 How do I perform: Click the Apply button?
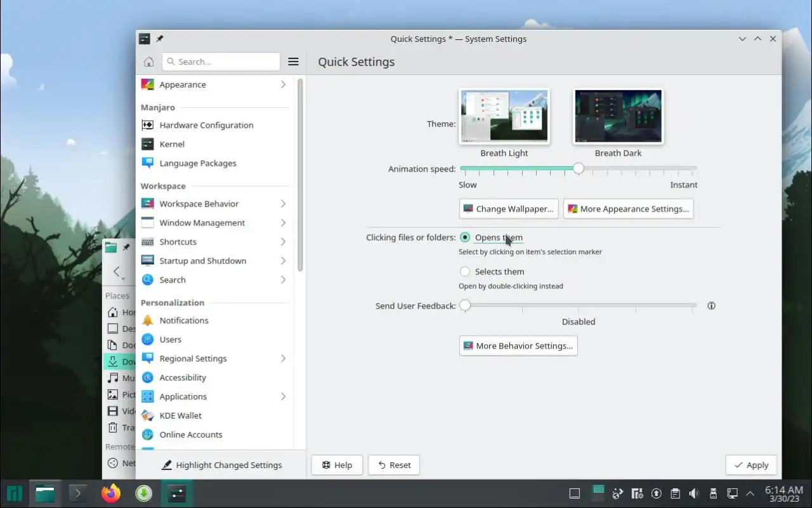[x=751, y=465]
